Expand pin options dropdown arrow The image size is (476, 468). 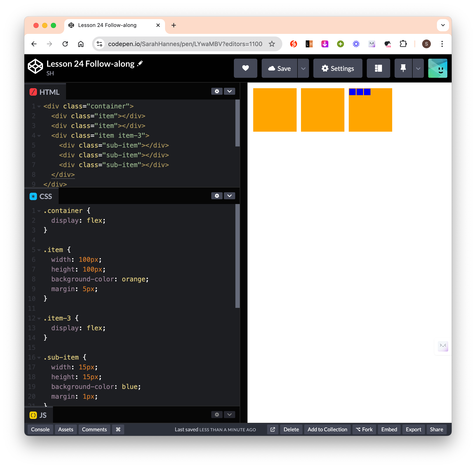418,68
